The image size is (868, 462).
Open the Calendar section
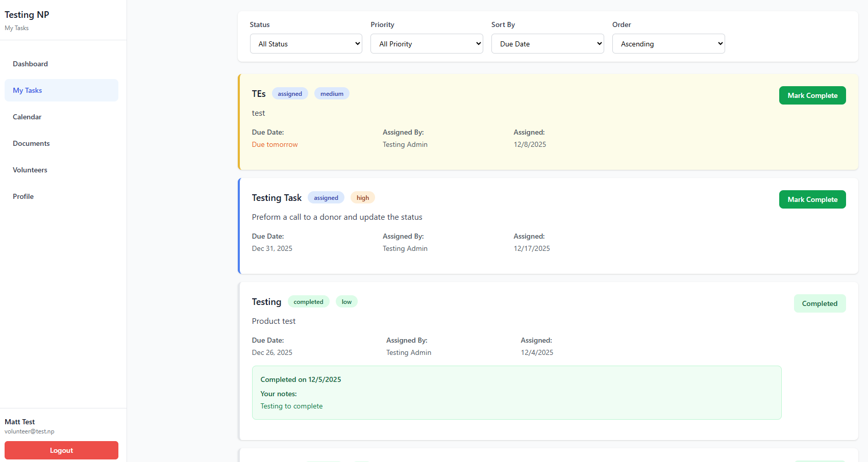point(27,117)
